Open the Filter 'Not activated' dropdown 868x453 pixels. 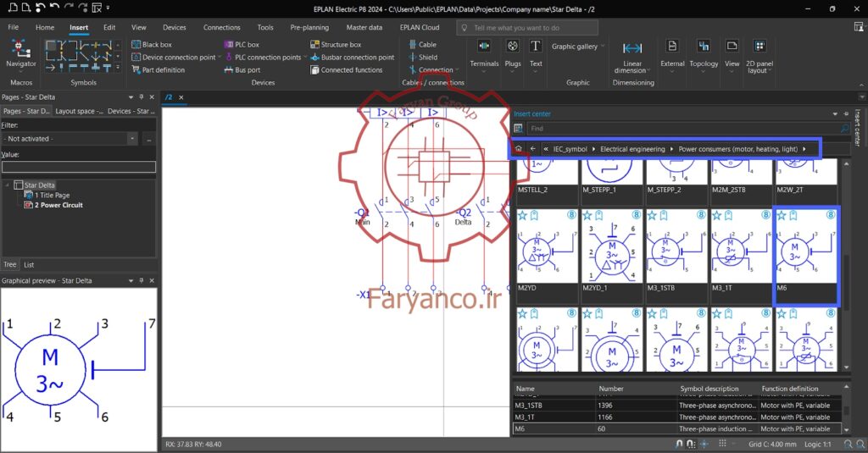(x=131, y=139)
